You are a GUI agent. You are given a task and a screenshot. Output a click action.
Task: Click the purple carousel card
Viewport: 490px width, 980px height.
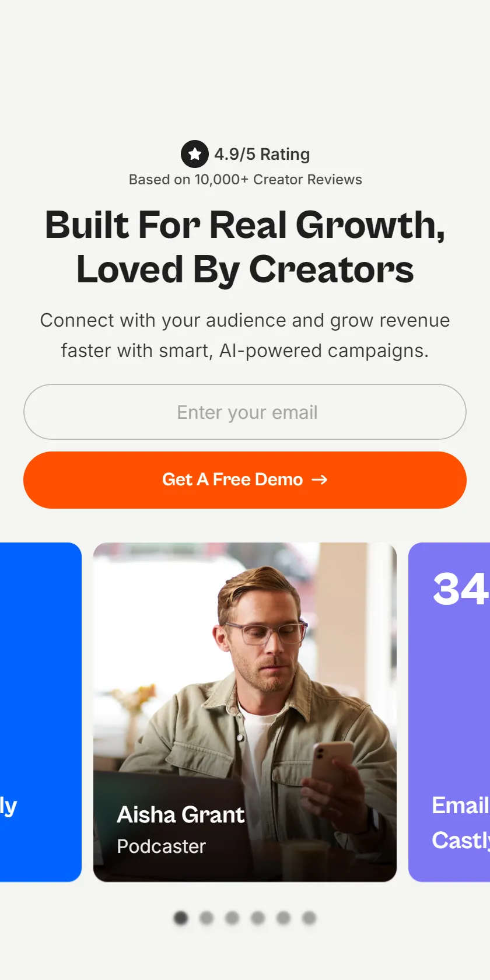tap(449, 712)
